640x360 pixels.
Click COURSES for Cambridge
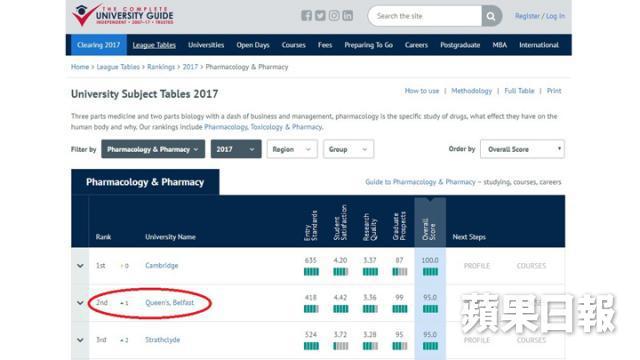(x=531, y=266)
